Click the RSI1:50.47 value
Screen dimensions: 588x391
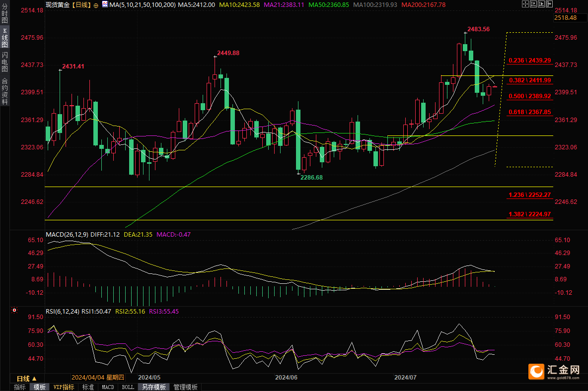tap(96, 311)
